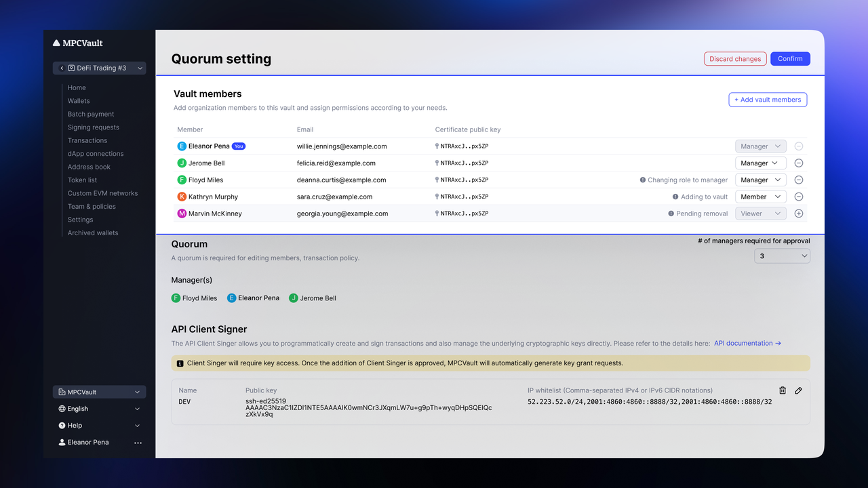This screenshot has width=868, height=488.
Task: Click the Discard changes button
Action: click(x=735, y=59)
